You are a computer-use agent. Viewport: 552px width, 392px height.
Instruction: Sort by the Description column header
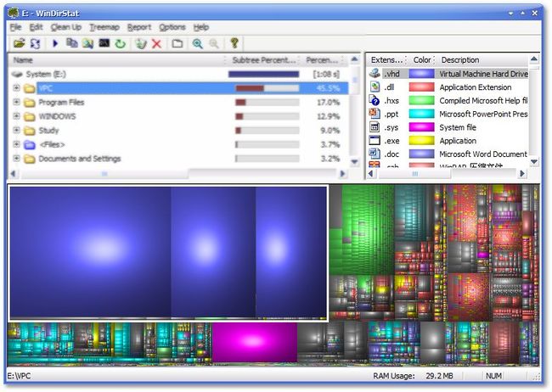(x=482, y=60)
